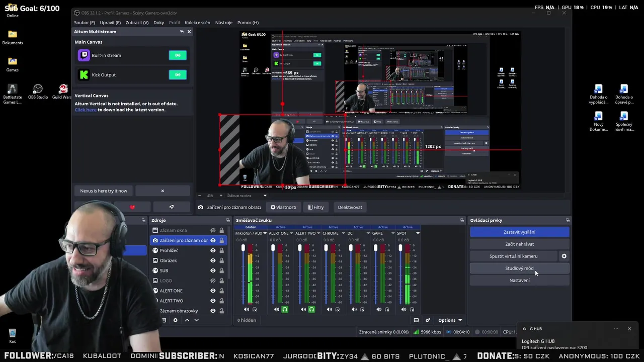Click monitoring headphone icon under DC channel
The height and width of the screenshot is (362, 644).
[362, 310]
